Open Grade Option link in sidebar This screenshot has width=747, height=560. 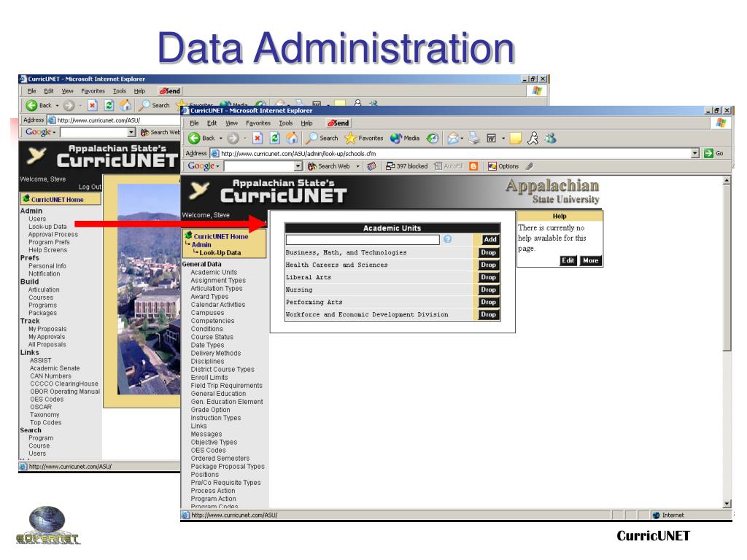(210, 410)
